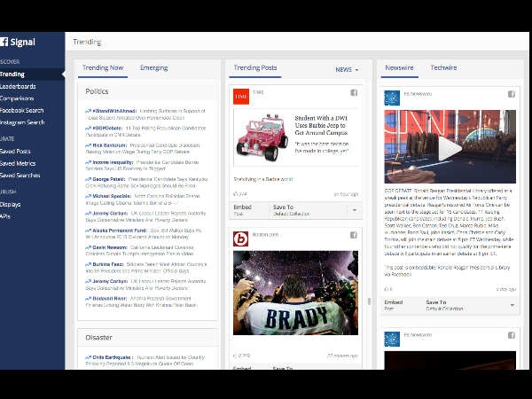This screenshot has height=399, width=532.
Task: Switch to the Trending Now tab
Action: tap(103, 68)
